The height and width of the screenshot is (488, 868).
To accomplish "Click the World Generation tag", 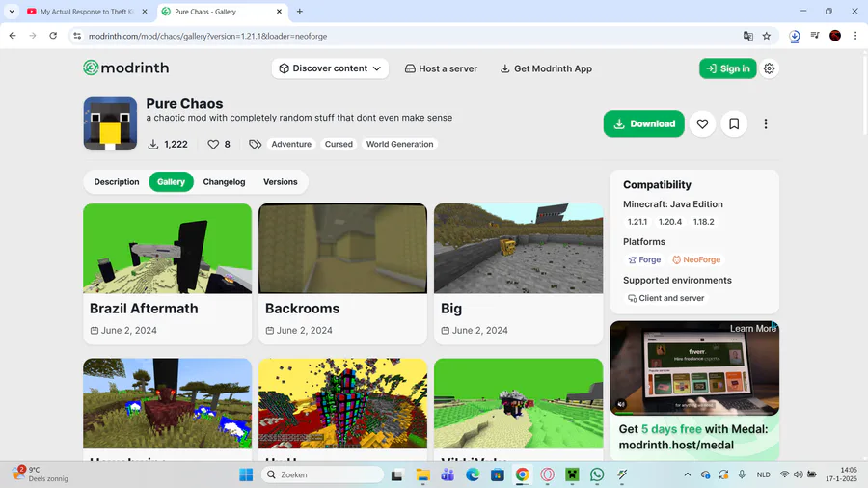I will (399, 144).
